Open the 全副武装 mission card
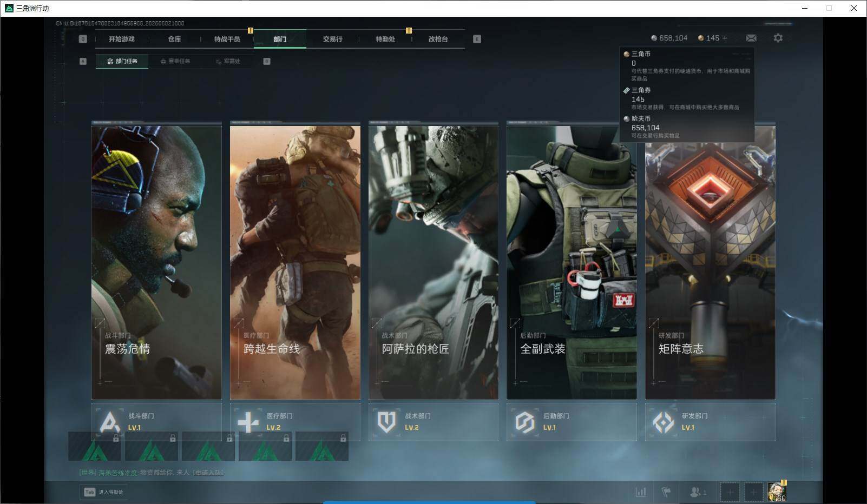Image resolution: width=867 pixels, height=504 pixels. click(x=572, y=261)
